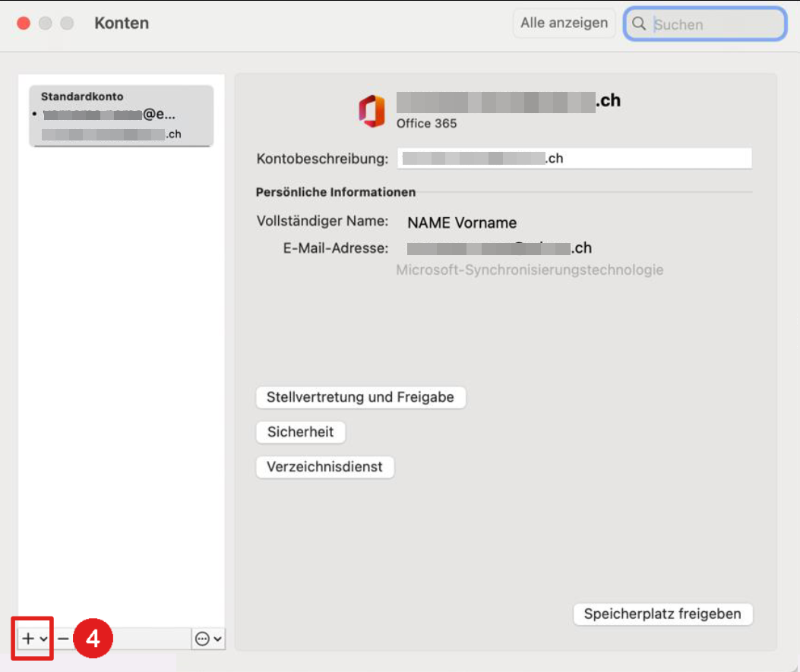Click the E-Mail-Adresse value field
800x672 pixels.
click(x=498, y=248)
